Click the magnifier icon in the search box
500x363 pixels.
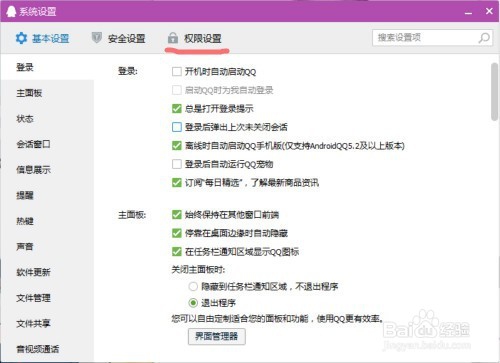pos(484,38)
